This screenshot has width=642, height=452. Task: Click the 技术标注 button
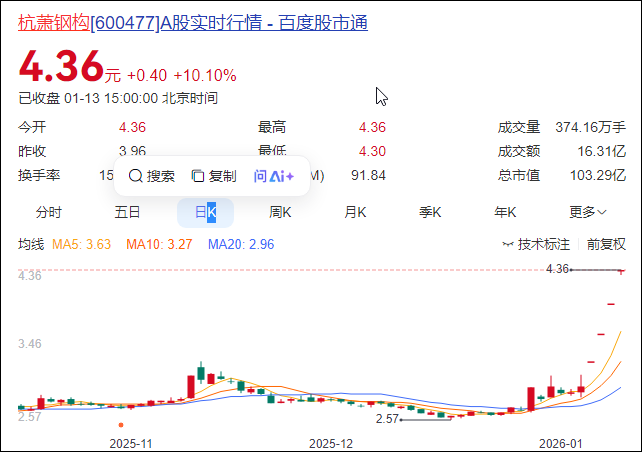pyautogui.click(x=536, y=244)
